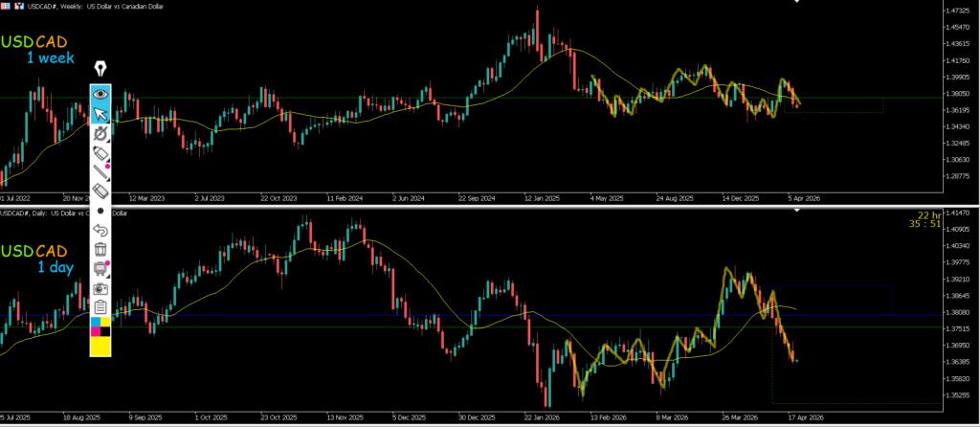This screenshot has width=980, height=427.
Task: Click the 1.47325 price on the weekly scale
Action: tap(959, 11)
